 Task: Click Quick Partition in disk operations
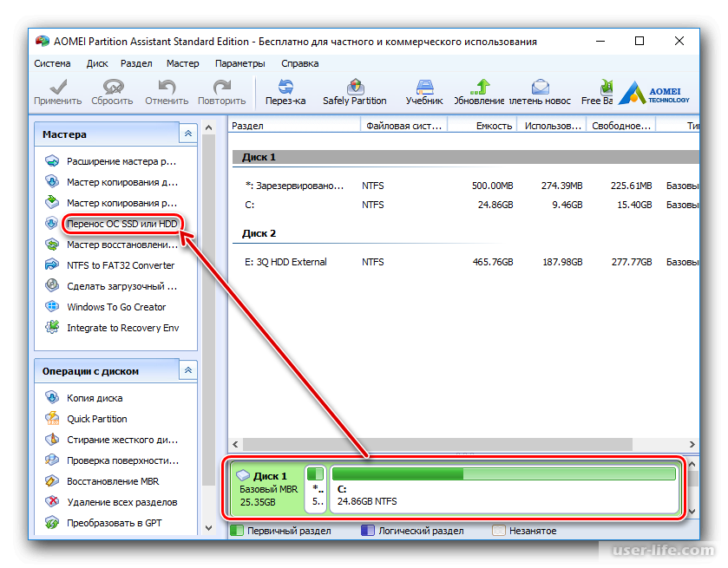coord(97,419)
